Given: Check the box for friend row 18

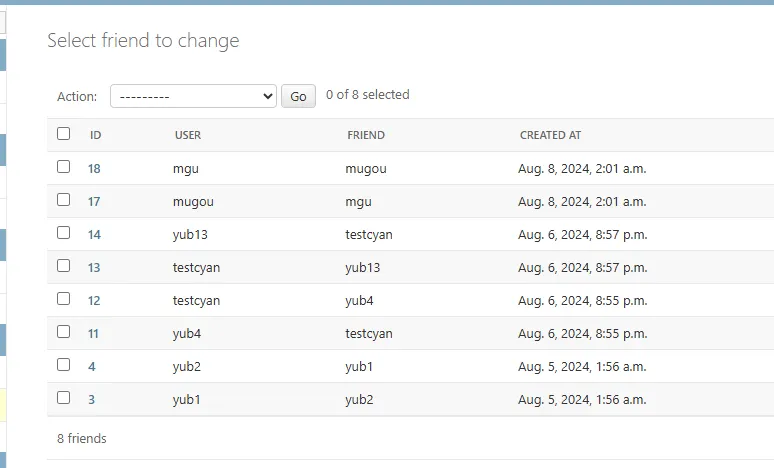Looking at the screenshot, I should [x=64, y=167].
